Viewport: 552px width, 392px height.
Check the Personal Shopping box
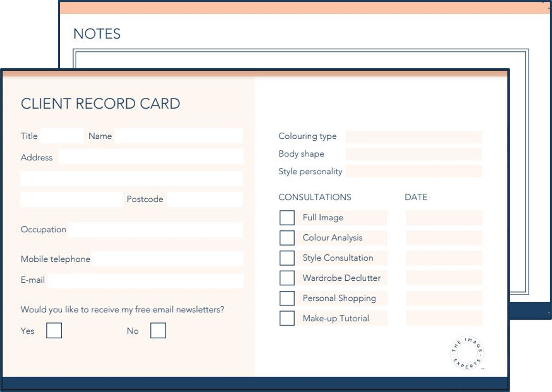click(287, 298)
